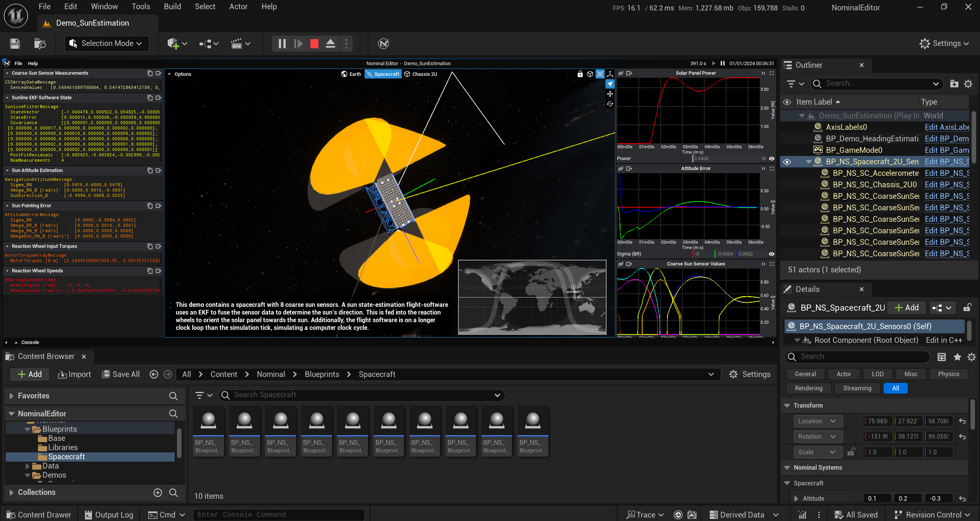Open the play options three-dot menu

point(347,44)
